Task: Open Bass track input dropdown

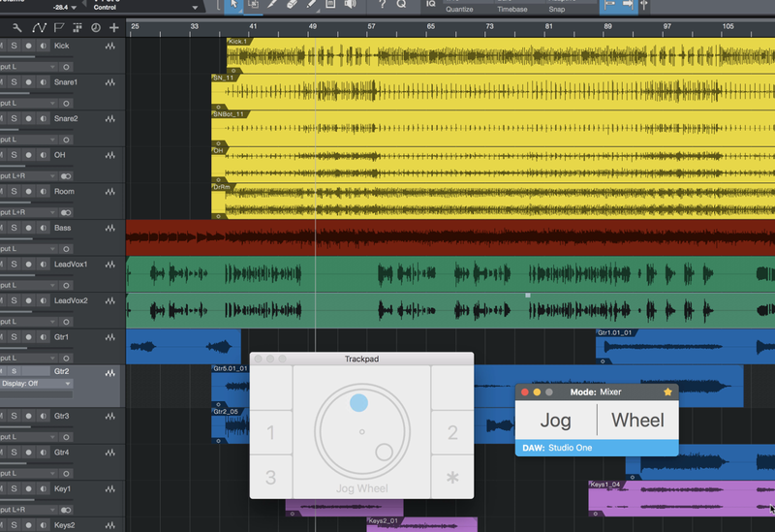Action: [28, 249]
